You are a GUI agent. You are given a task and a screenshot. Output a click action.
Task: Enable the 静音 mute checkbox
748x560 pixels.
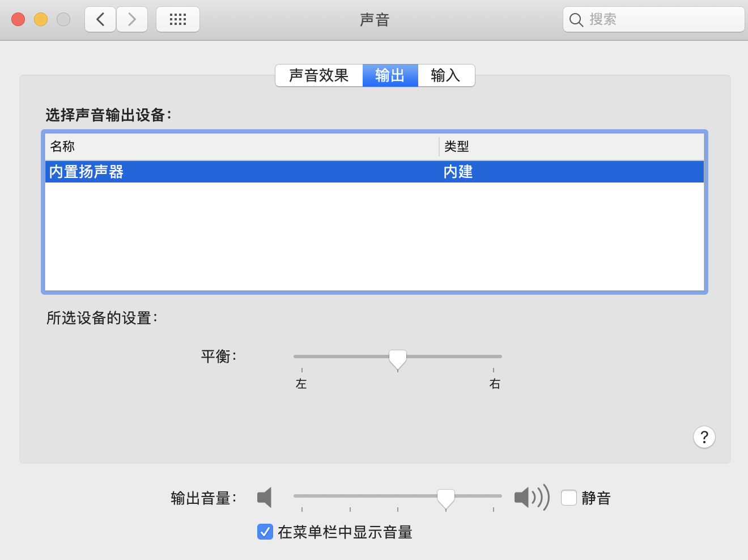point(569,498)
